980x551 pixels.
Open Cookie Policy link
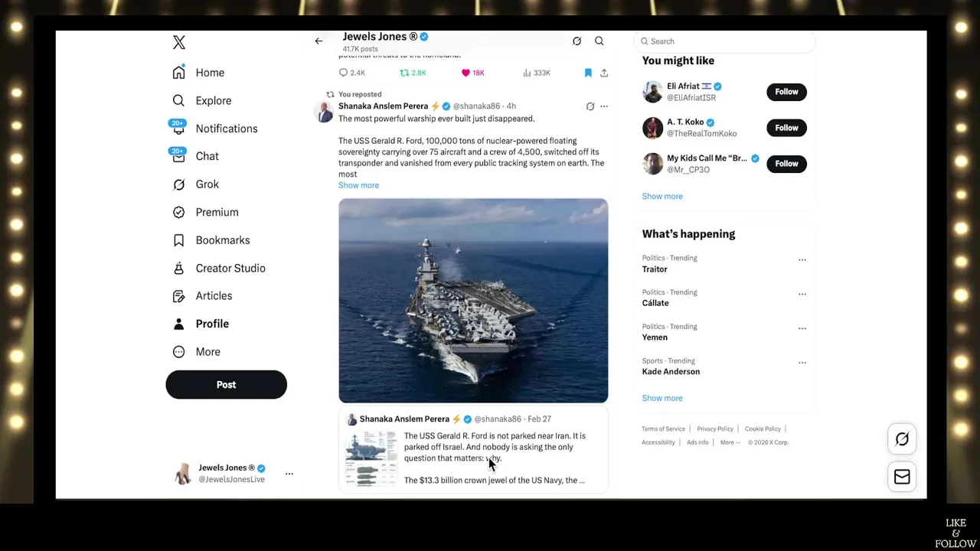coord(763,429)
